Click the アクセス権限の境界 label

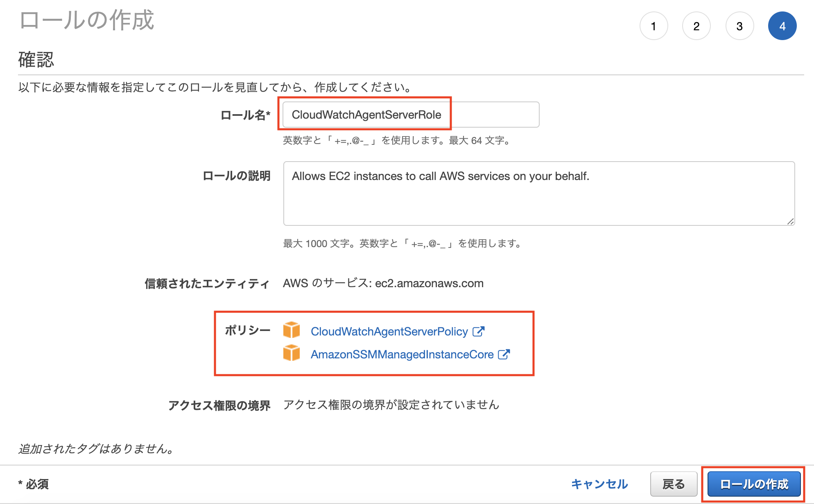click(219, 405)
